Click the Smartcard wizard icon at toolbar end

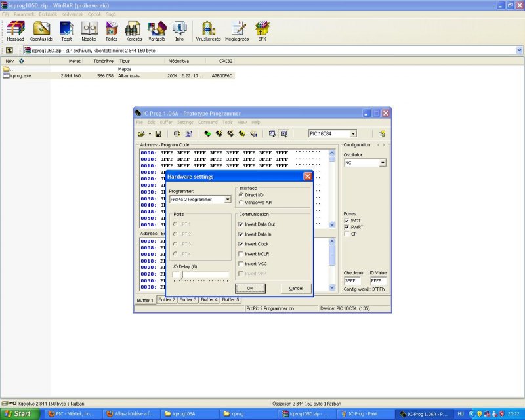pos(381,134)
